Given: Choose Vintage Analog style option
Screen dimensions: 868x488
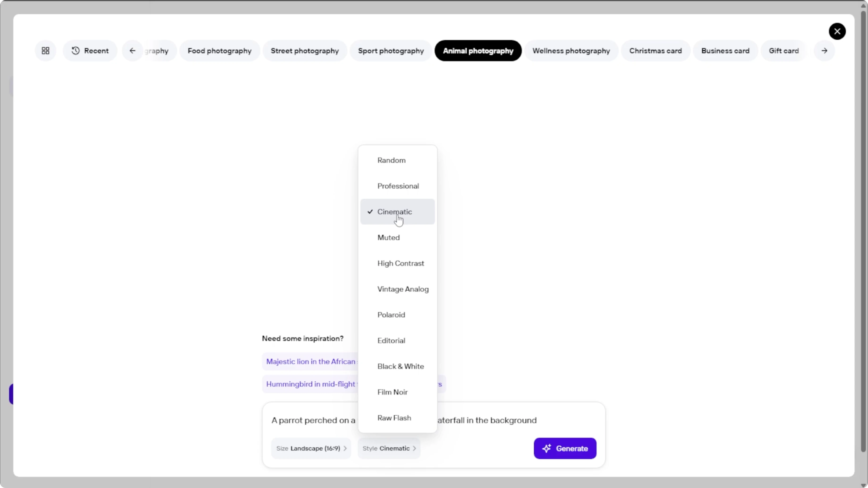Looking at the screenshot, I should click(397, 289).
